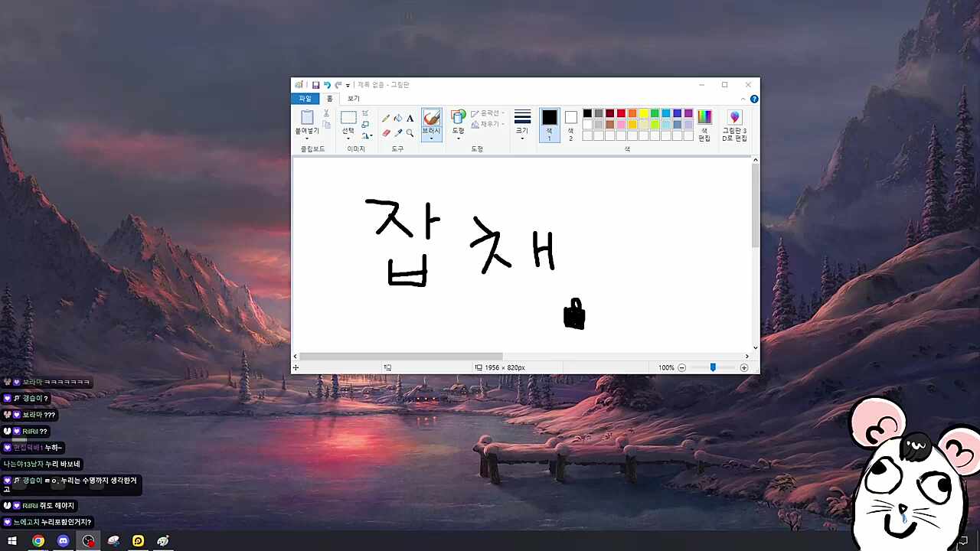Screen dimensions: 980x551
Task: Select the Magnifier tool
Action: [410, 132]
